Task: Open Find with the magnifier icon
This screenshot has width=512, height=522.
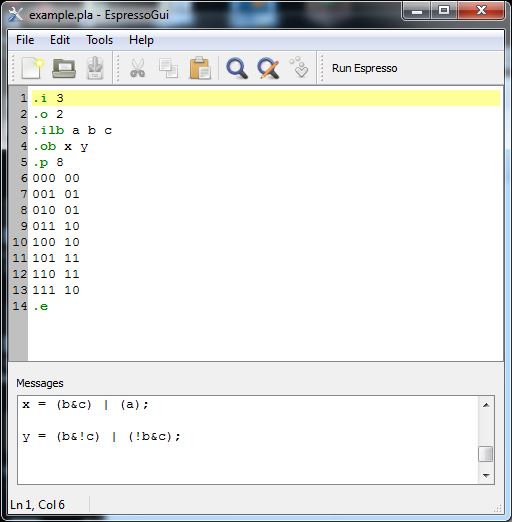Action: 237,68
